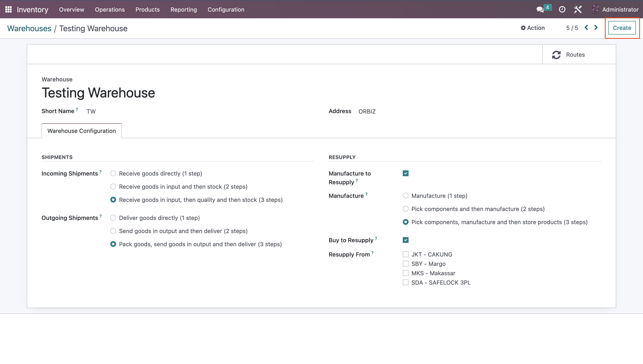Open the Configuration menu
The image size is (643, 364).
[226, 10]
